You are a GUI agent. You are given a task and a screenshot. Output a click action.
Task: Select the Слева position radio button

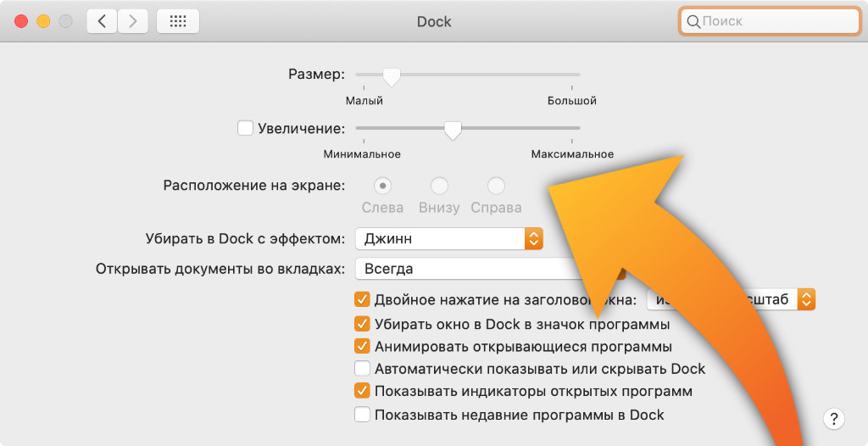(x=382, y=186)
